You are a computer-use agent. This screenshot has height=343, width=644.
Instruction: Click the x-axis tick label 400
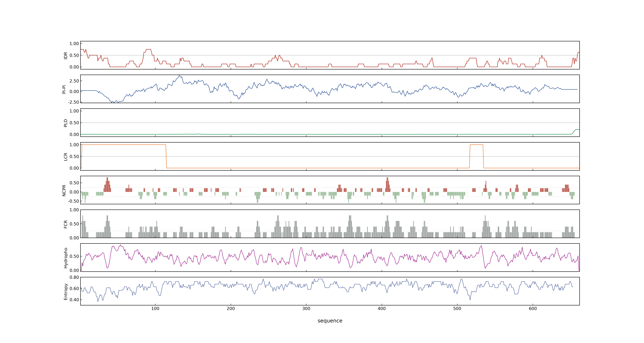pyautogui.click(x=382, y=309)
